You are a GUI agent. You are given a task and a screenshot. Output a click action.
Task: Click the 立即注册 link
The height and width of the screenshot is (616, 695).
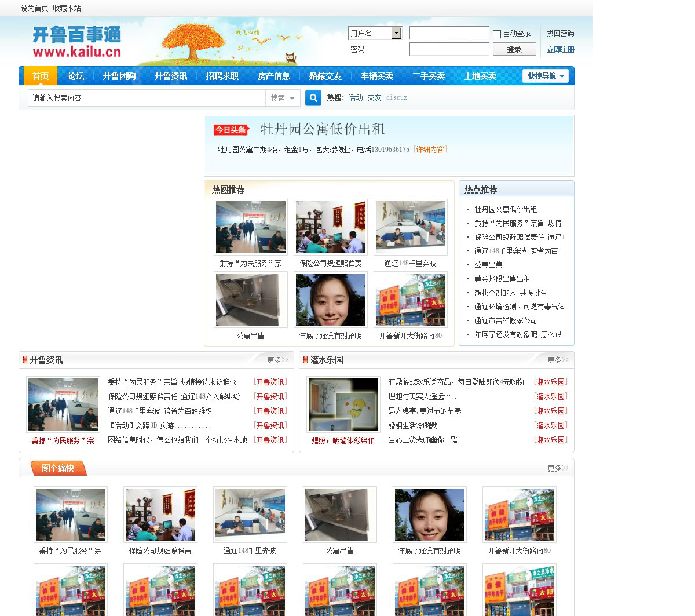(560, 50)
